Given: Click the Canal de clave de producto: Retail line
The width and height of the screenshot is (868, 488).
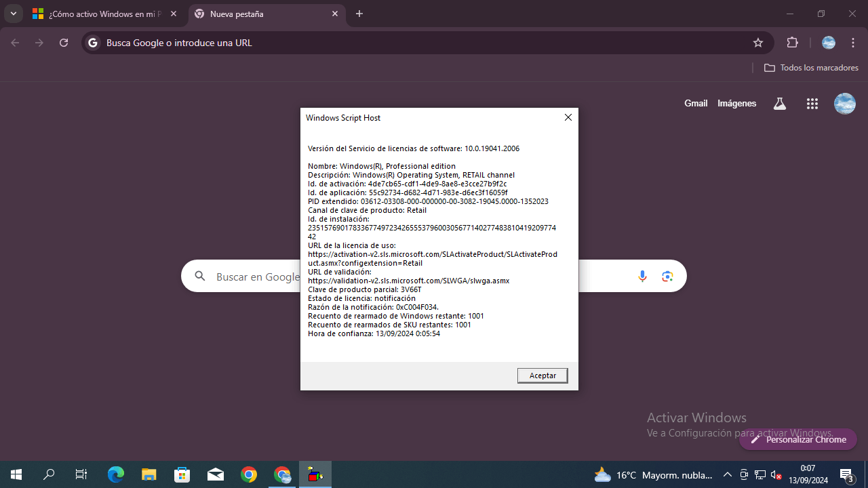Looking at the screenshot, I should click(367, 210).
